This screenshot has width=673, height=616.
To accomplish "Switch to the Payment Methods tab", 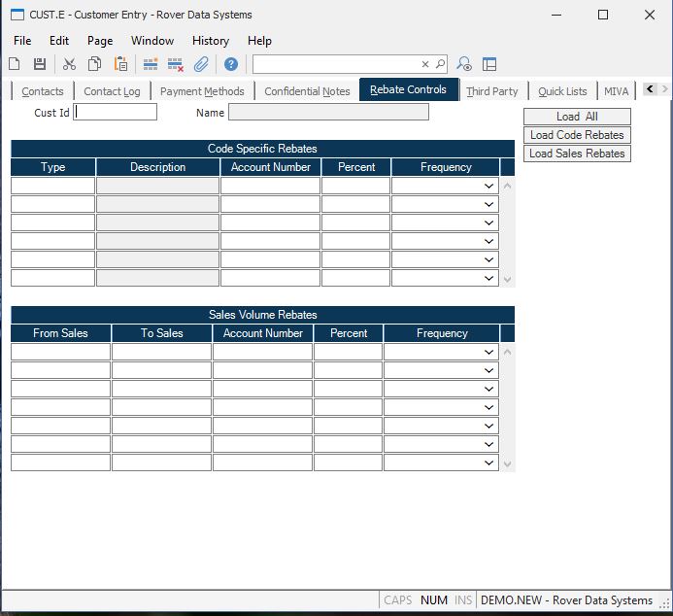I will pyautogui.click(x=202, y=91).
